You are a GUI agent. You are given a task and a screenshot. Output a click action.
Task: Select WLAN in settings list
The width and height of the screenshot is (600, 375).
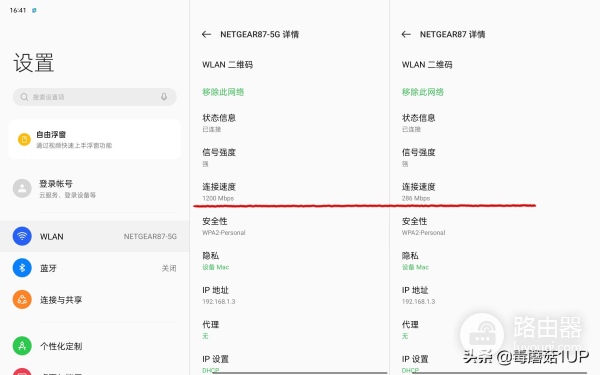click(95, 236)
